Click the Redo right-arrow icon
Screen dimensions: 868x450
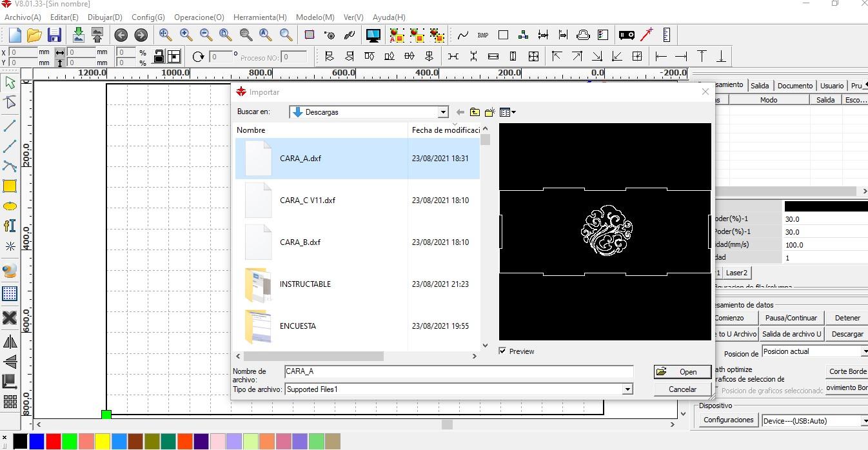click(x=141, y=35)
